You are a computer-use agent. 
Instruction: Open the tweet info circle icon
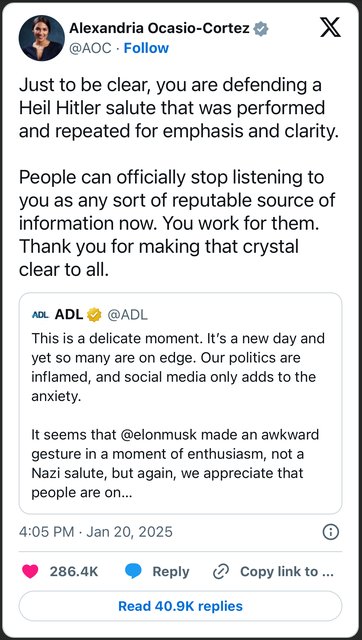[x=331, y=532]
